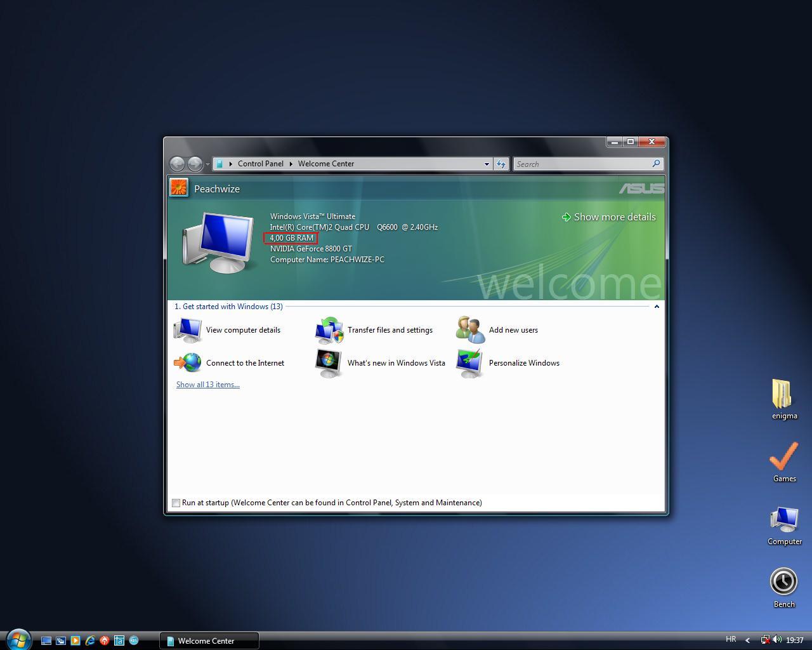Click the Forward navigation button

point(195,164)
